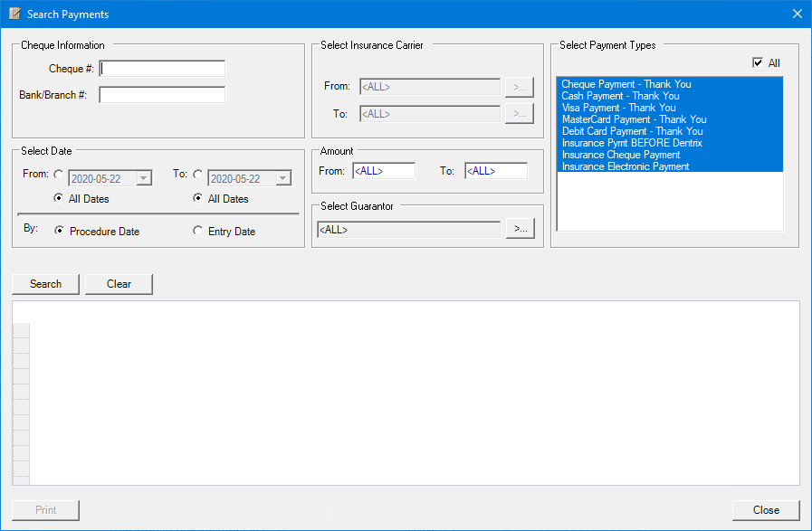Close the dialog with Close button
The height and width of the screenshot is (531, 812).
click(x=766, y=510)
